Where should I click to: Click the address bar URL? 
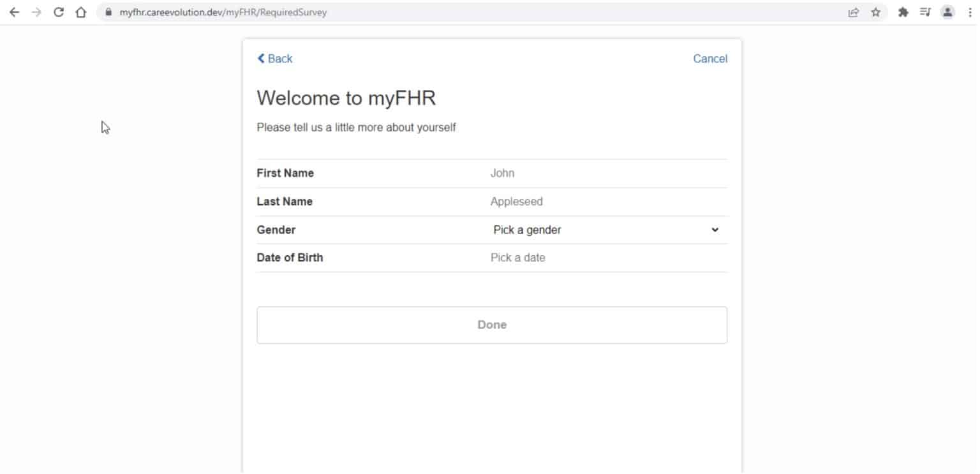[x=223, y=12]
